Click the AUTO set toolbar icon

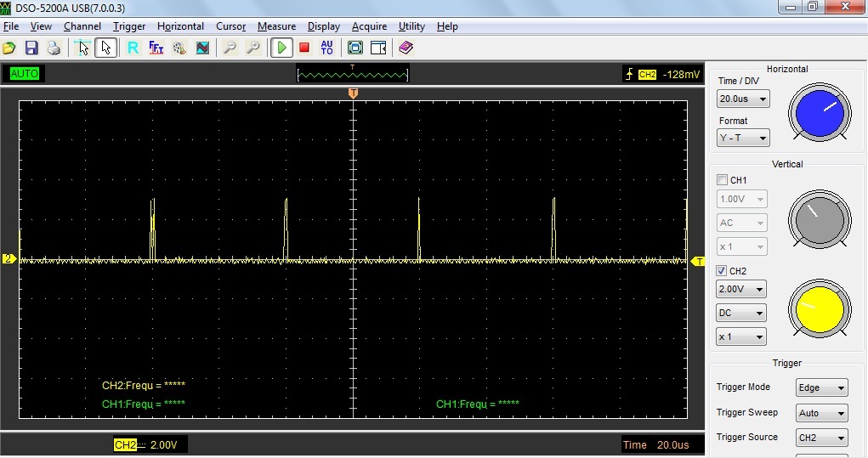point(327,48)
